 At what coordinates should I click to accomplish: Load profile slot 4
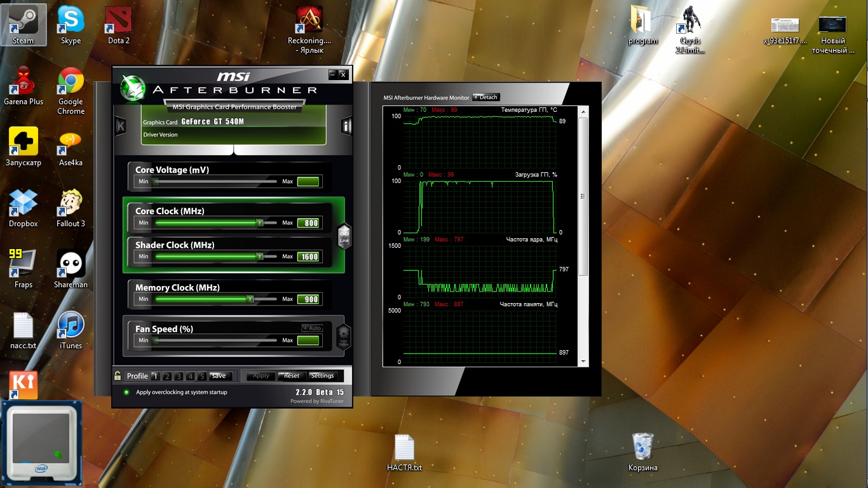pyautogui.click(x=190, y=376)
